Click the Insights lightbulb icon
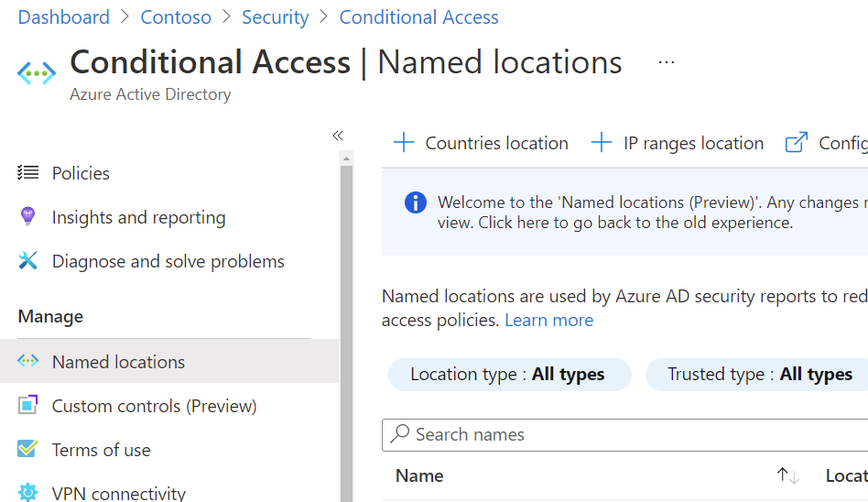This screenshot has width=868, height=502. 27,216
